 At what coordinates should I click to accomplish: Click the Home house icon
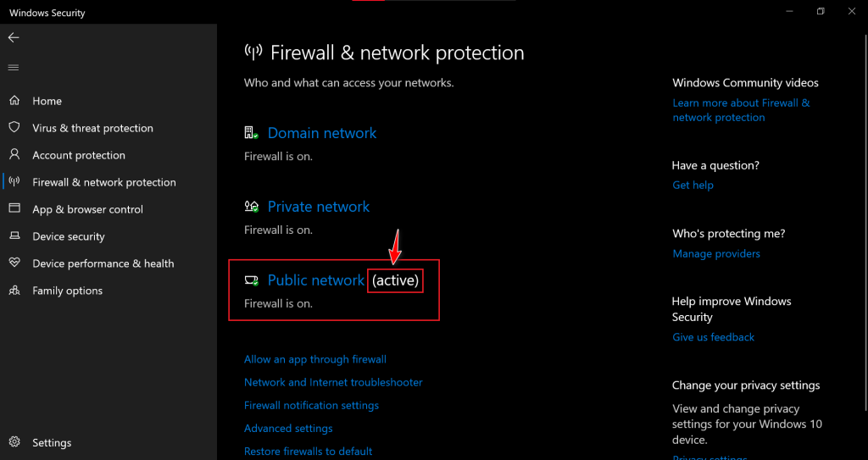14,101
